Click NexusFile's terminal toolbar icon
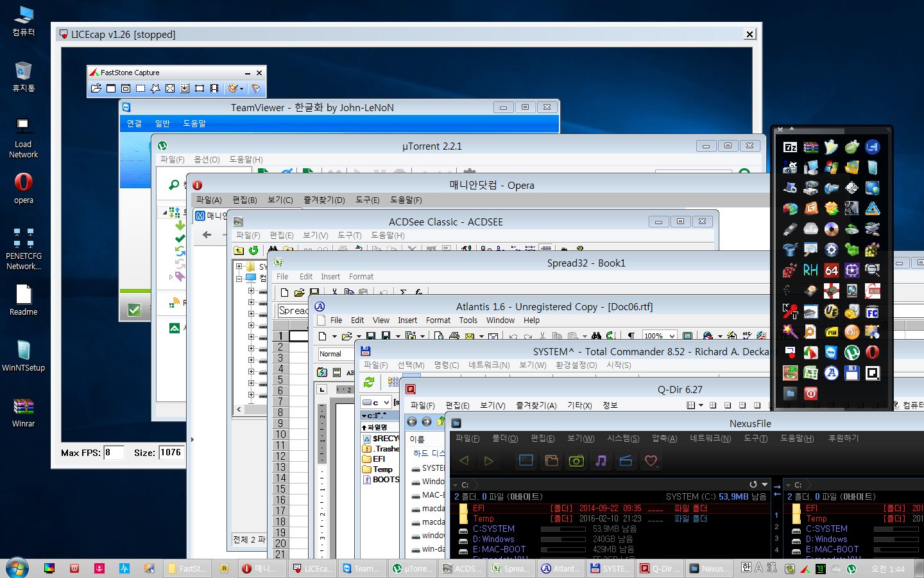 click(526, 460)
